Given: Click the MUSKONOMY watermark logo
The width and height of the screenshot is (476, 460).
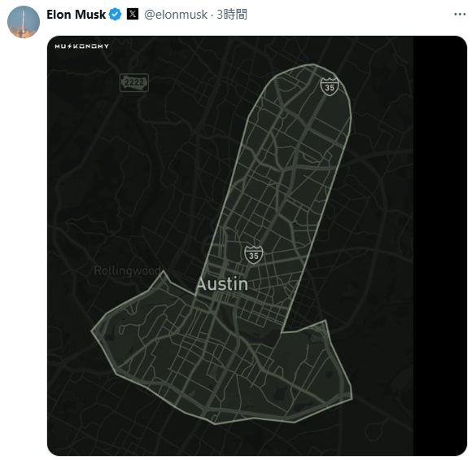Looking at the screenshot, I should [81, 46].
